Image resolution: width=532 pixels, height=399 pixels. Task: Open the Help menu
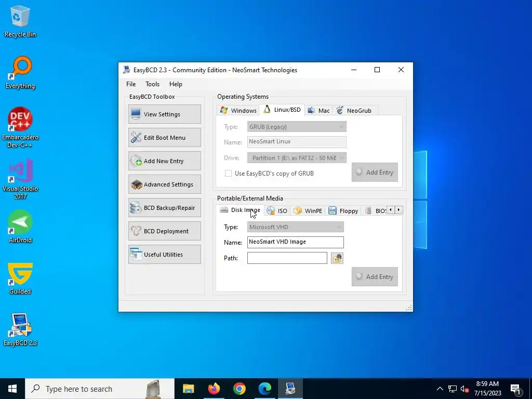[x=176, y=84]
